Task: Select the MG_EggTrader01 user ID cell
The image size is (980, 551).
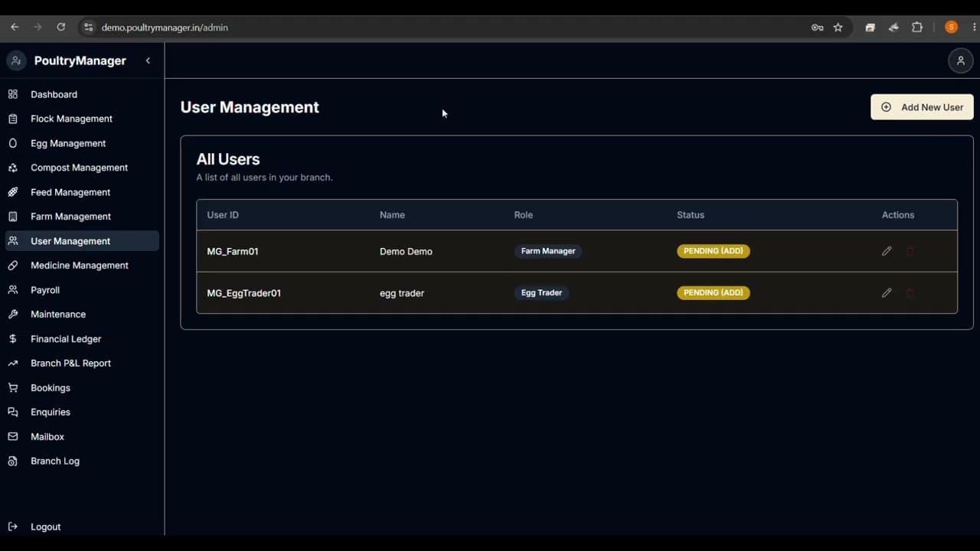Action: pos(244,293)
